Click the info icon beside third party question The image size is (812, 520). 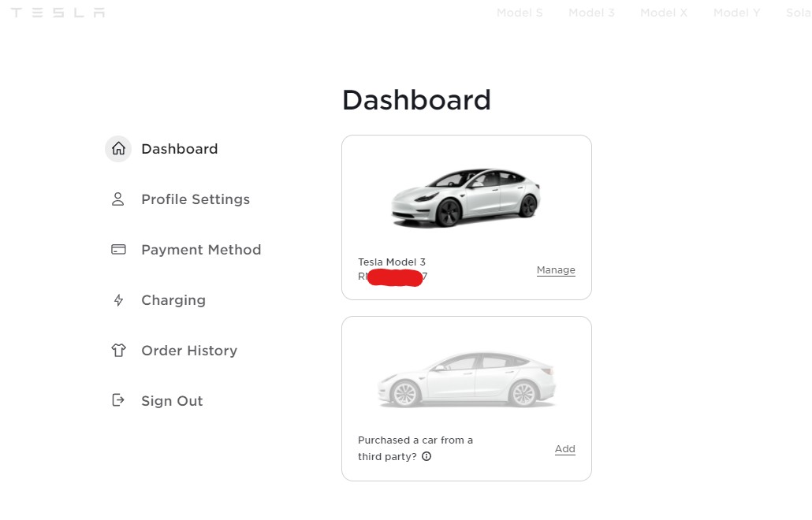(426, 456)
